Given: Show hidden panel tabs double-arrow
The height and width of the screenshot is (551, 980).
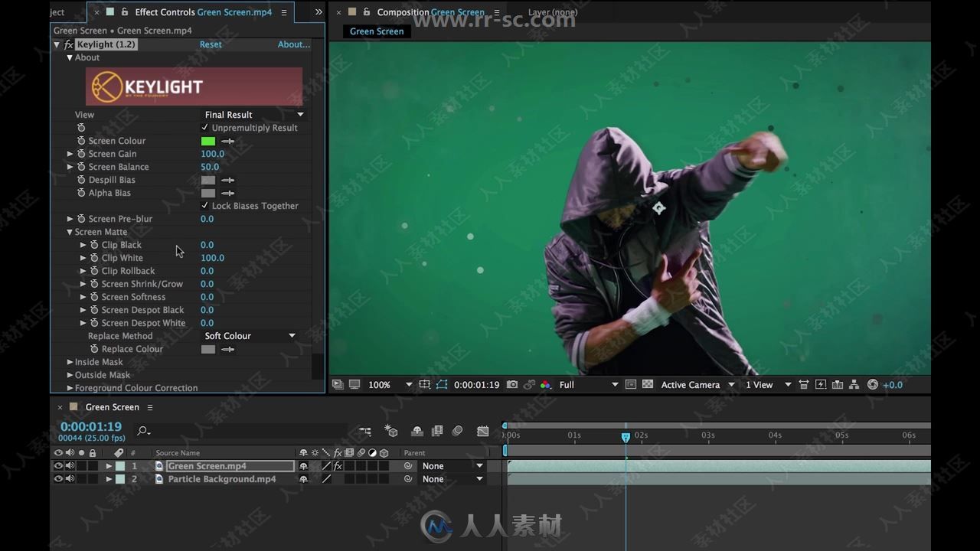Looking at the screenshot, I should pos(318,12).
